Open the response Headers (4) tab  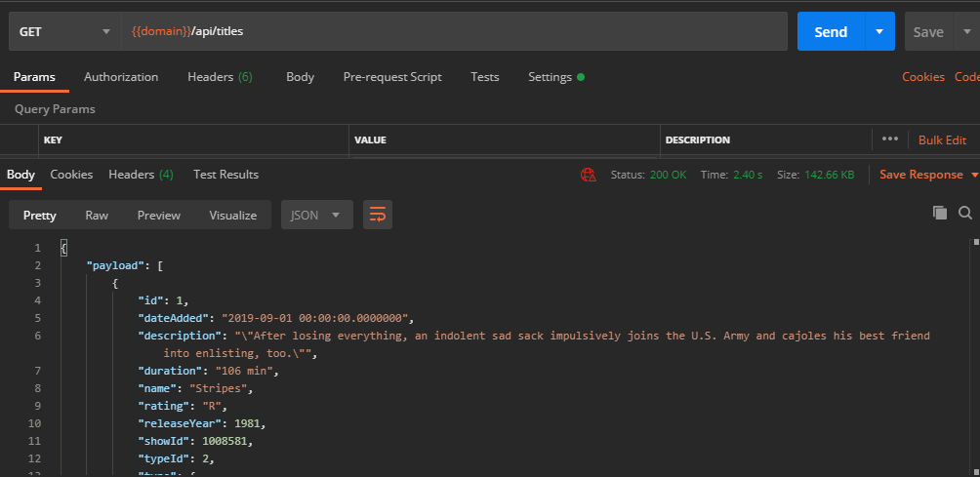coord(141,175)
